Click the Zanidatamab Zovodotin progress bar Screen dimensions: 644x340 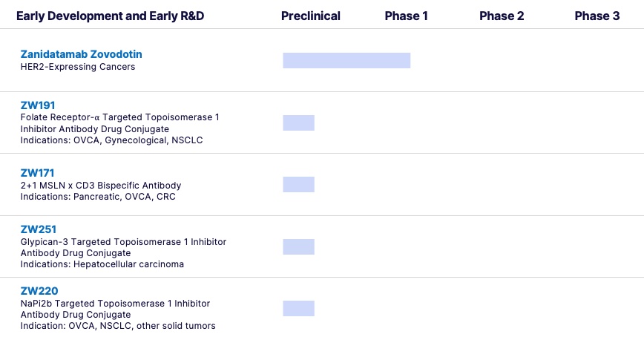coord(346,61)
